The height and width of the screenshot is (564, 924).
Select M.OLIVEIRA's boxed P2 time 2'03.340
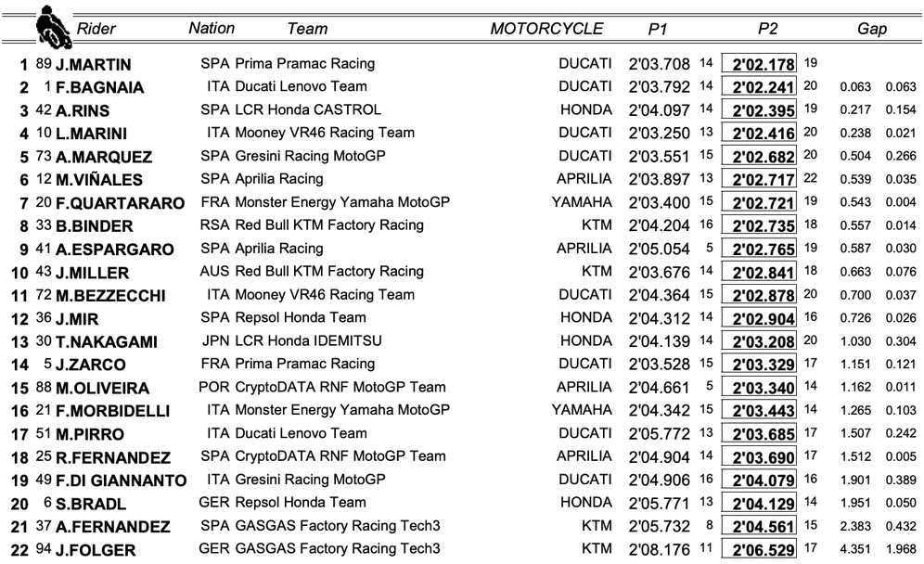pyautogui.click(x=764, y=388)
